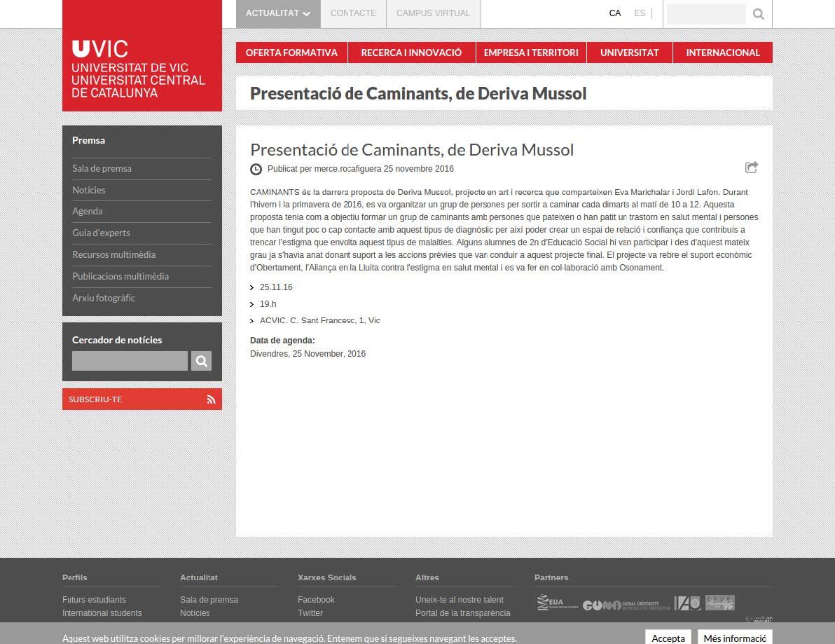
Task: Accept cookies with the Accepta button
Action: pyautogui.click(x=668, y=638)
